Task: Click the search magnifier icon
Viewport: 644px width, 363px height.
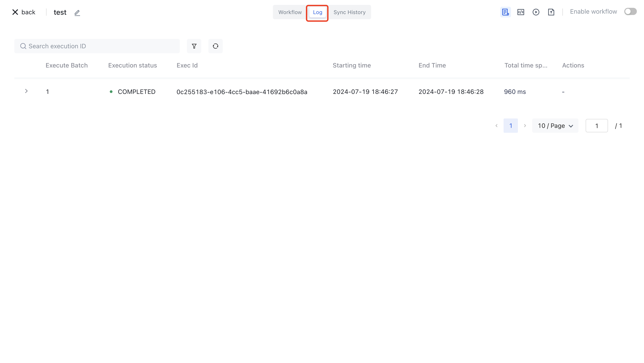Action: click(x=23, y=46)
